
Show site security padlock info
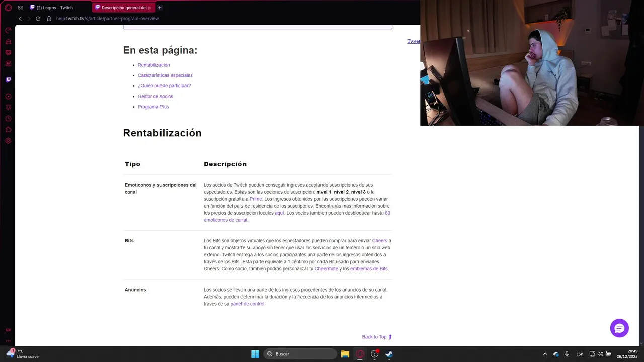click(x=49, y=19)
